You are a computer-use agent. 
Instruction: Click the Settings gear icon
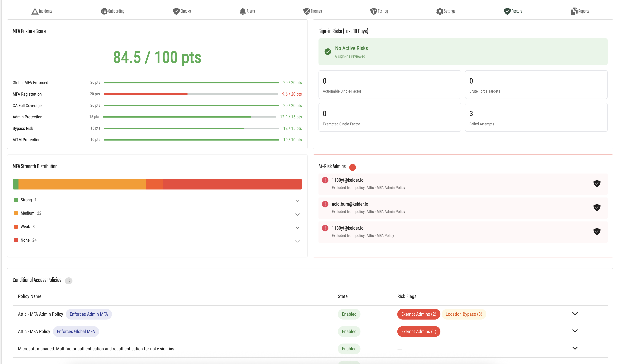[x=440, y=11]
